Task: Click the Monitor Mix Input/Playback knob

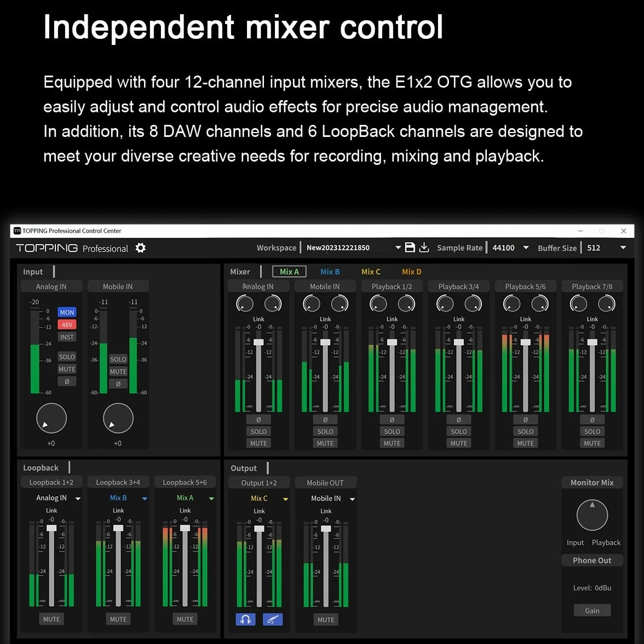Action: click(x=592, y=515)
